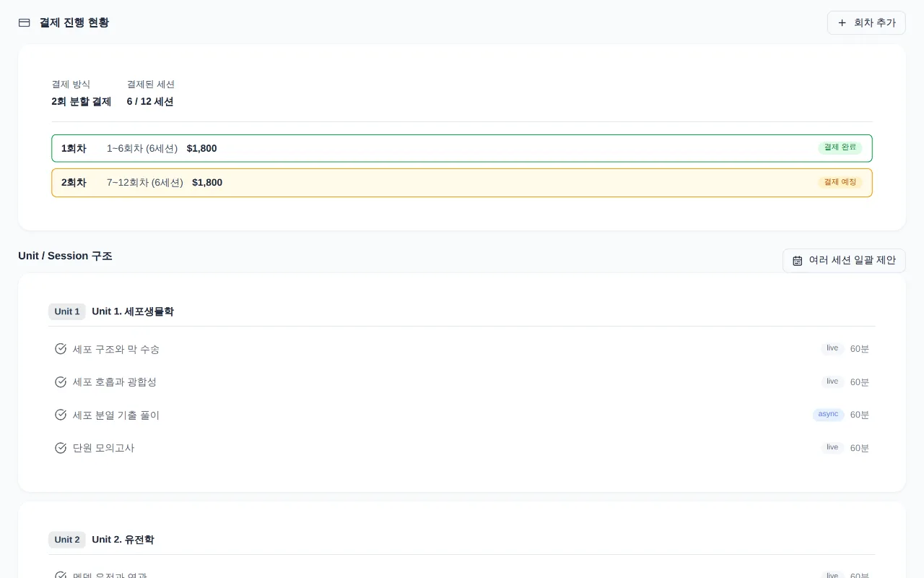Click the 7~12회차 (6세션) text
The height and width of the screenshot is (578, 924).
[145, 183]
